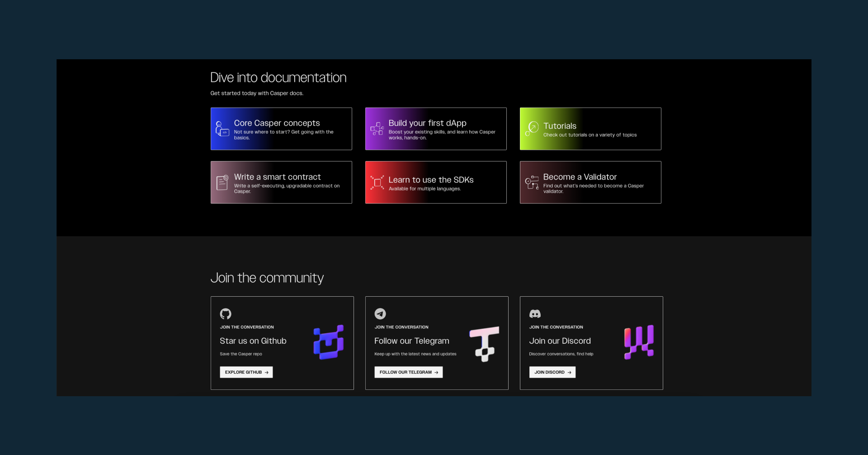The width and height of the screenshot is (868, 455).
Task: Open the Write a smart contract card
Action: (281, 182)
